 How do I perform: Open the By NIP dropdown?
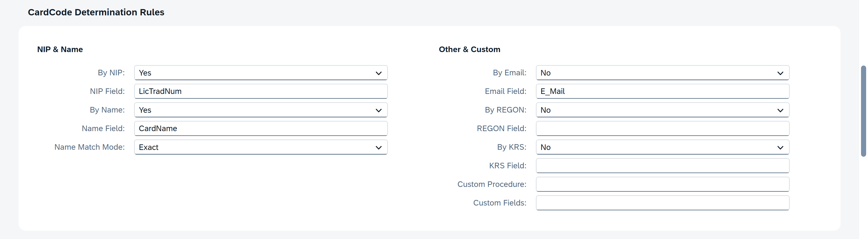point(261,73)
